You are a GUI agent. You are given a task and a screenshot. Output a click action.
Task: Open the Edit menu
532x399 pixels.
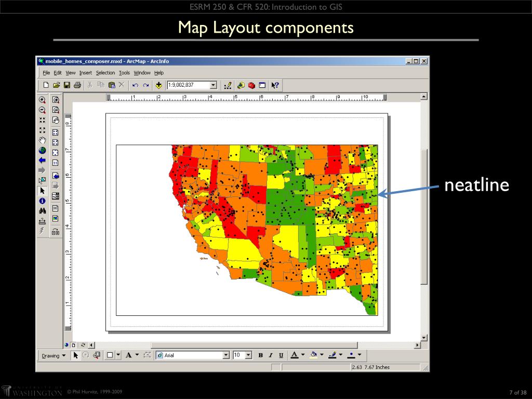[58, 73]
